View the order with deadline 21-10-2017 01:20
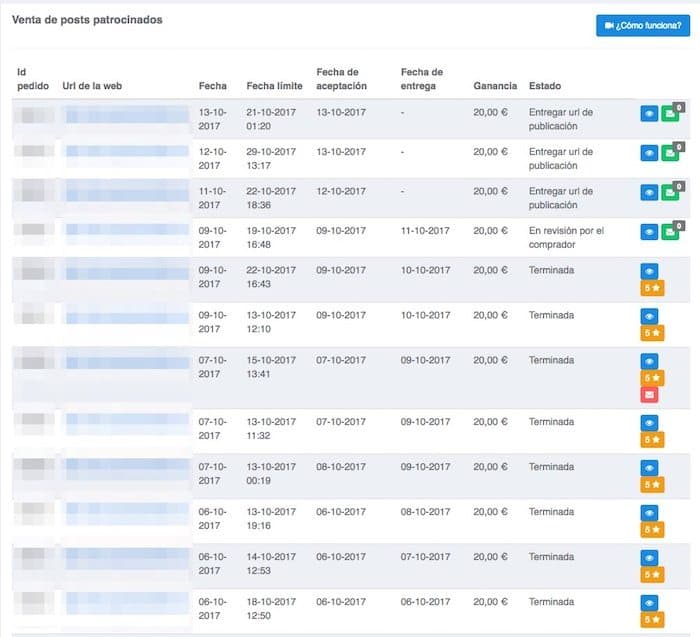 point(648,115)
